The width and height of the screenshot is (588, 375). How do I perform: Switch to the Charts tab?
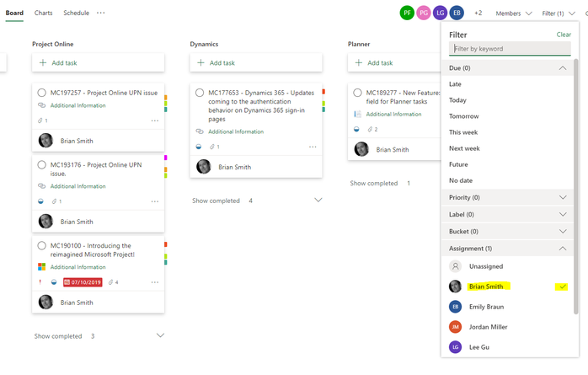[44, 13]
